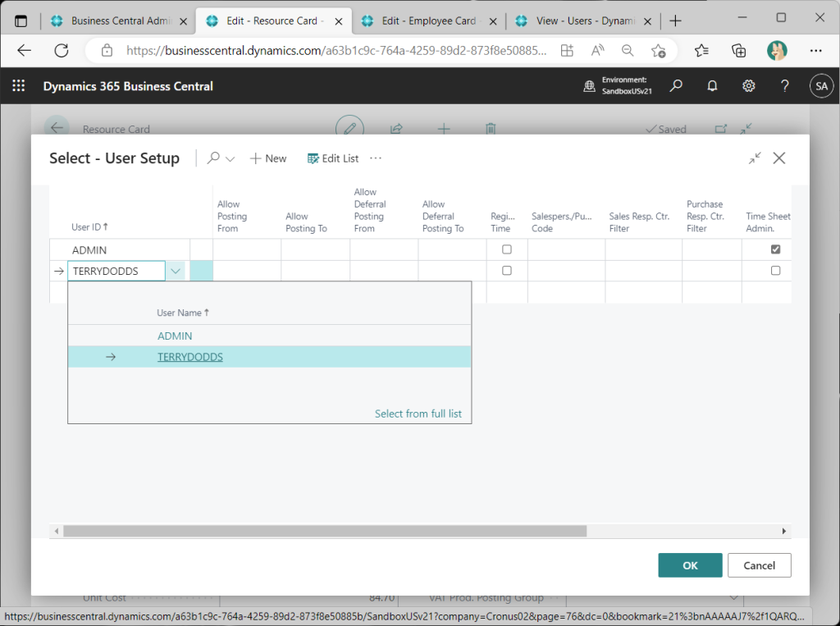The width and height of the screenshot is (840, 626).
Task: Open the browser profile picture
Action: (x=777, y=51)
